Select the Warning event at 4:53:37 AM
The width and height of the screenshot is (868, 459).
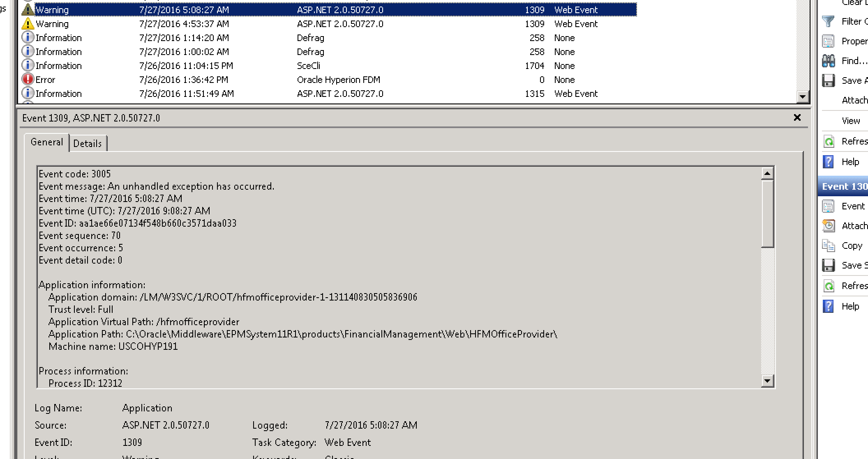pos(184,24)
